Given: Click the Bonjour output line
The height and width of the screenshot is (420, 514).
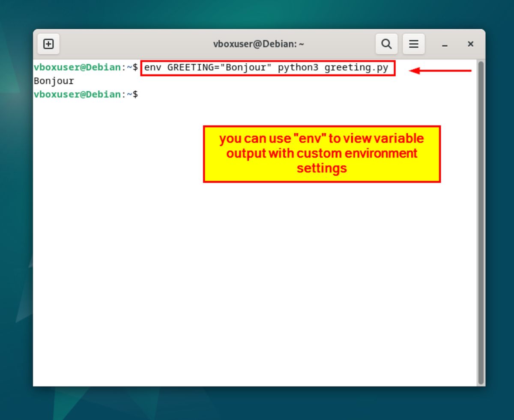Looking at the screenshot, I should (54, 81).
